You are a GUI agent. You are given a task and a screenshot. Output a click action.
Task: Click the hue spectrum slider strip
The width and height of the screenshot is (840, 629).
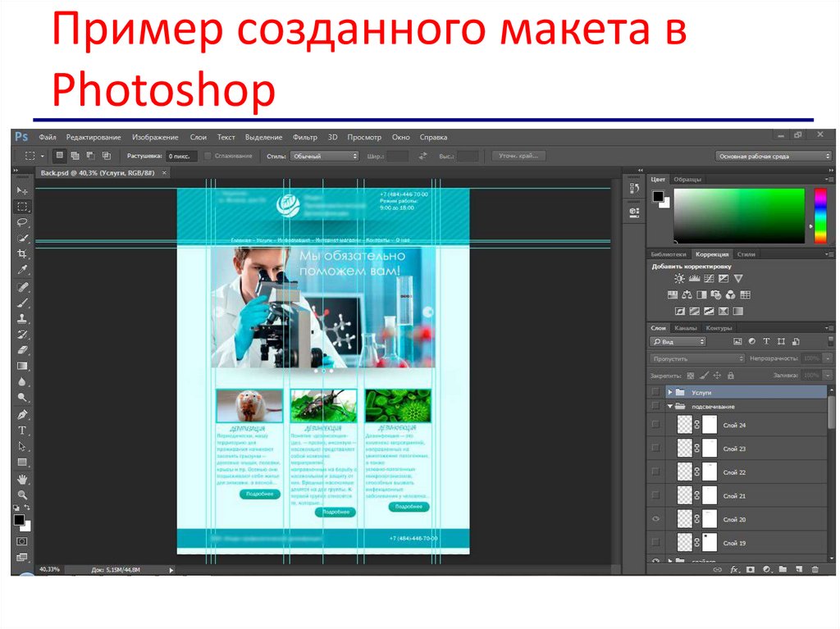[820, 216]
